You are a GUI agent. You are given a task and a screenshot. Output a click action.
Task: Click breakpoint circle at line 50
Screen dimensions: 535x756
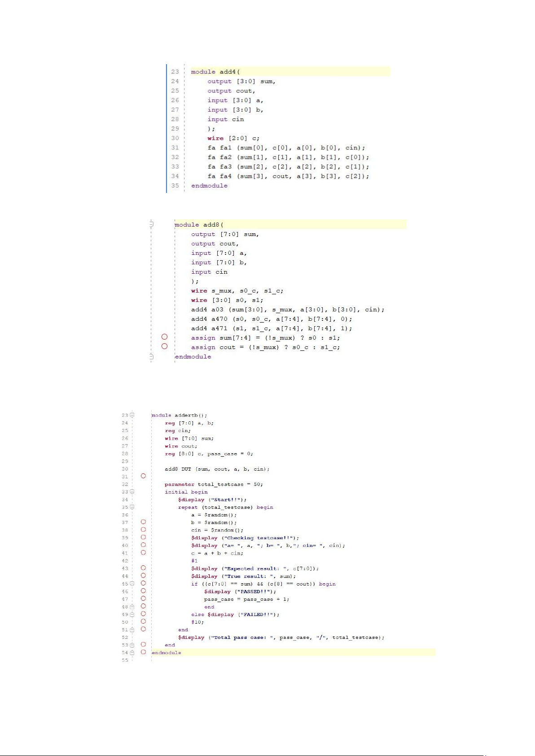click(x=143, y=621)
